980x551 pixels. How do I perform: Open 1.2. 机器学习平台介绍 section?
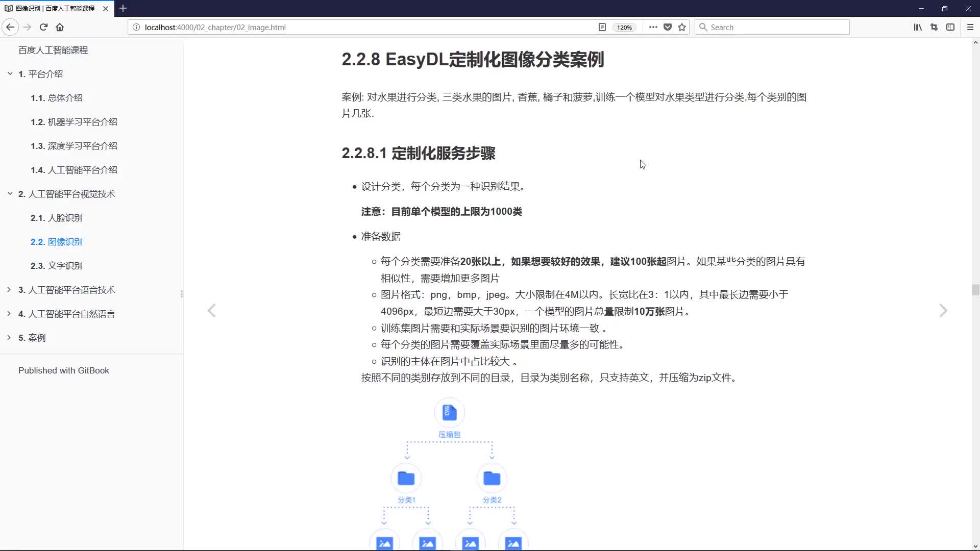tap(74, 122)
